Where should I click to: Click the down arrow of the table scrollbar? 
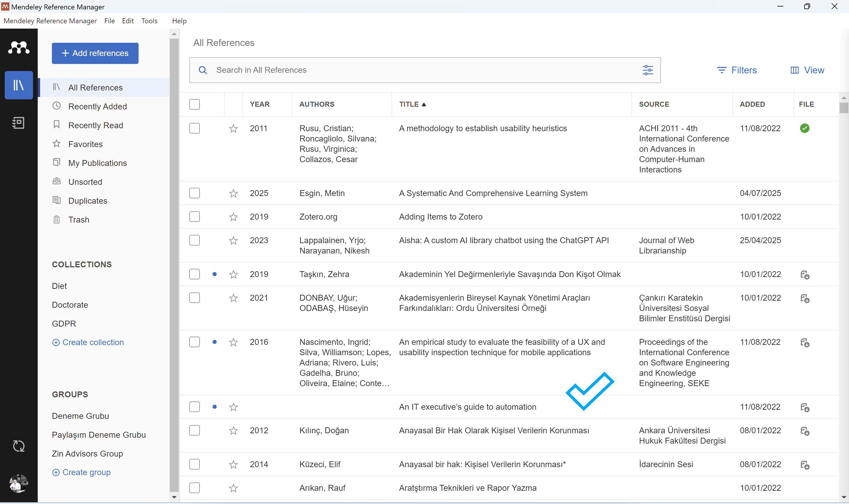(x=844, y=497)
